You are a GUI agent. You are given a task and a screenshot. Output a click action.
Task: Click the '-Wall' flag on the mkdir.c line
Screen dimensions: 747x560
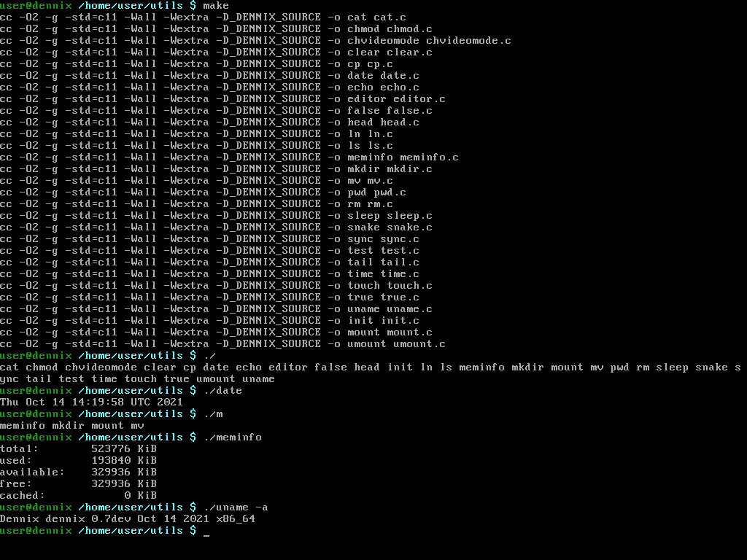(141, 169)
